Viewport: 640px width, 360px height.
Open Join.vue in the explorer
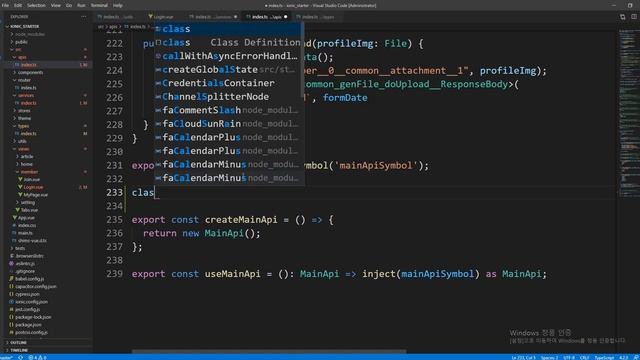pos(31,180)
